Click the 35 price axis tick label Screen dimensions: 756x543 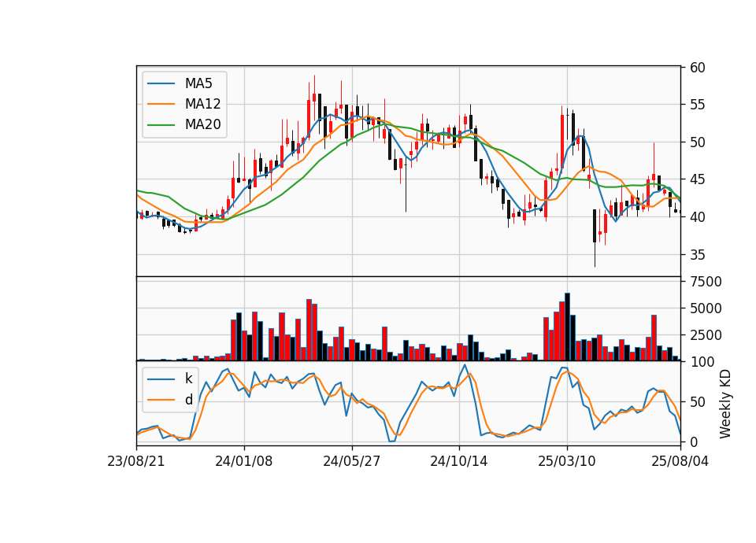pyautogui.click(x=697, y=255)
